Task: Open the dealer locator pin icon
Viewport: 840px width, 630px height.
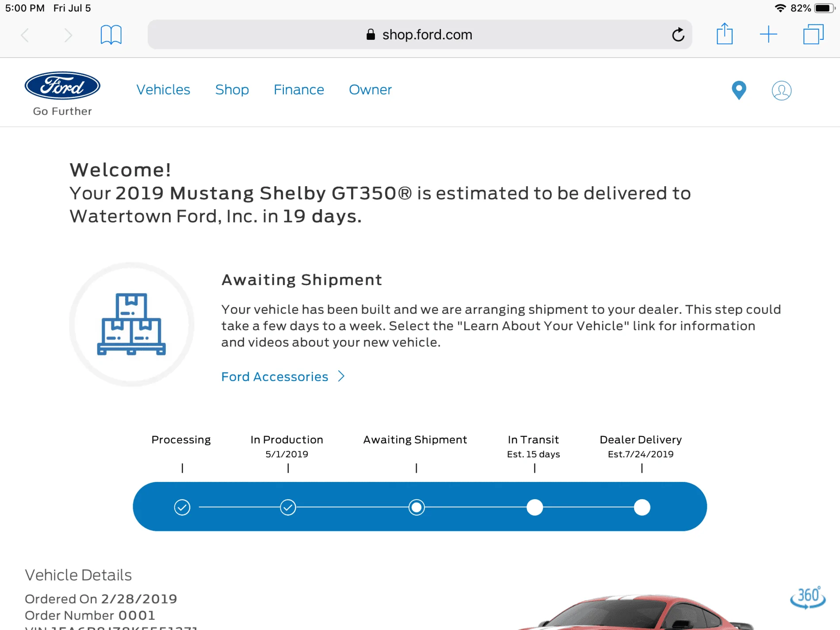Action: click(739, 91)
